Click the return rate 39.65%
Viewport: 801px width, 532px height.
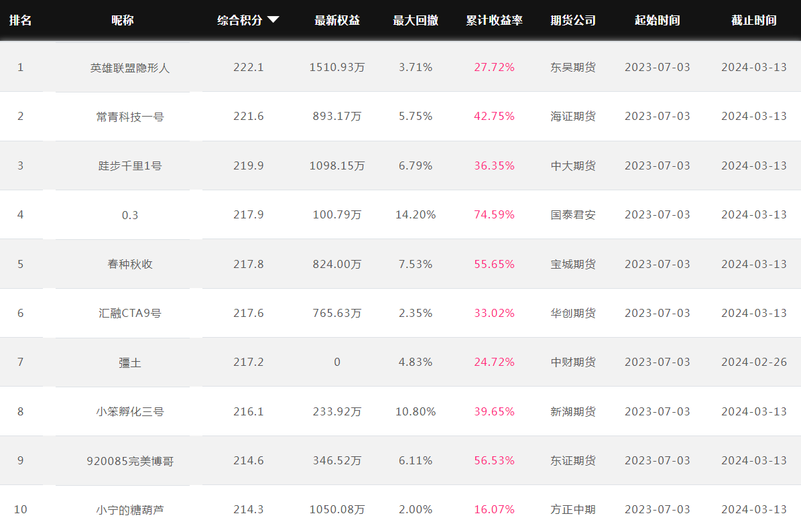pos(495,411)
